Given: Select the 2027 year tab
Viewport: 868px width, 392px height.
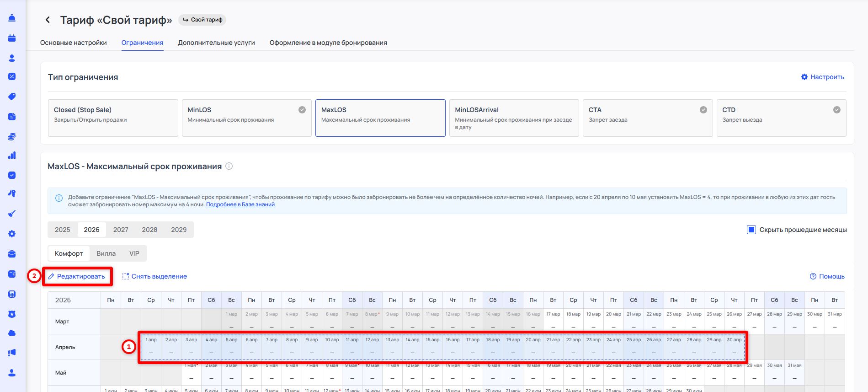Looking at the screenshot, I should (121, 230).
